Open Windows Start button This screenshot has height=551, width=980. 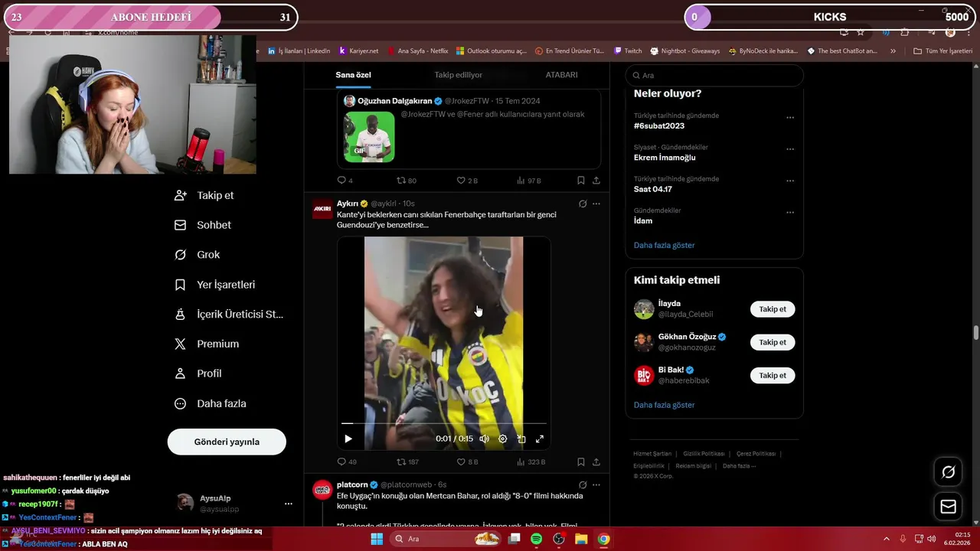click(x=377, y=539)
